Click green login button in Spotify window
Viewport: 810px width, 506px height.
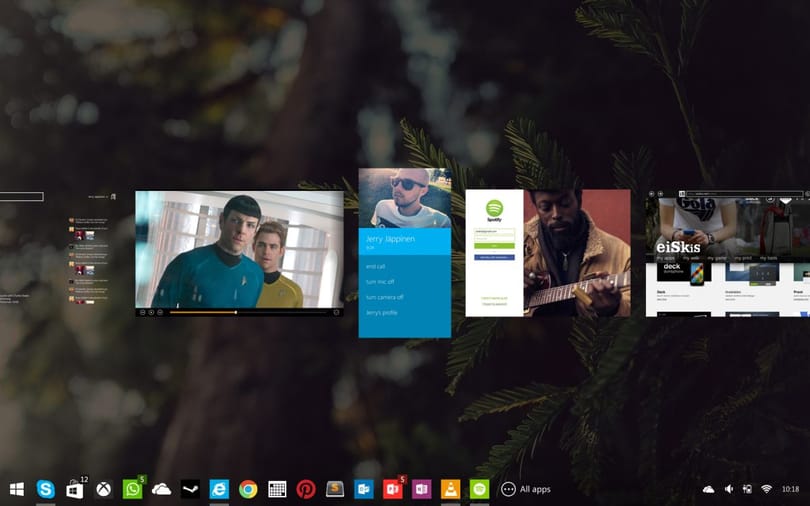pyautogui.click(x=494, y=246)
